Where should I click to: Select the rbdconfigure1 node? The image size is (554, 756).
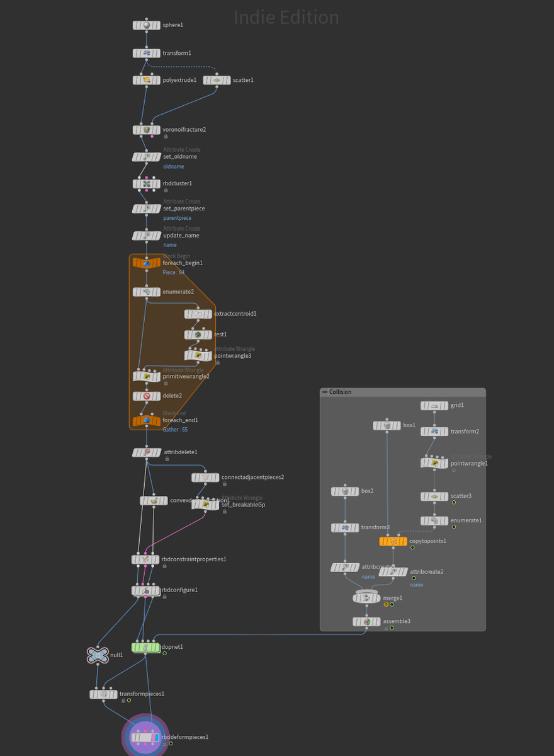tap(145, 591)
